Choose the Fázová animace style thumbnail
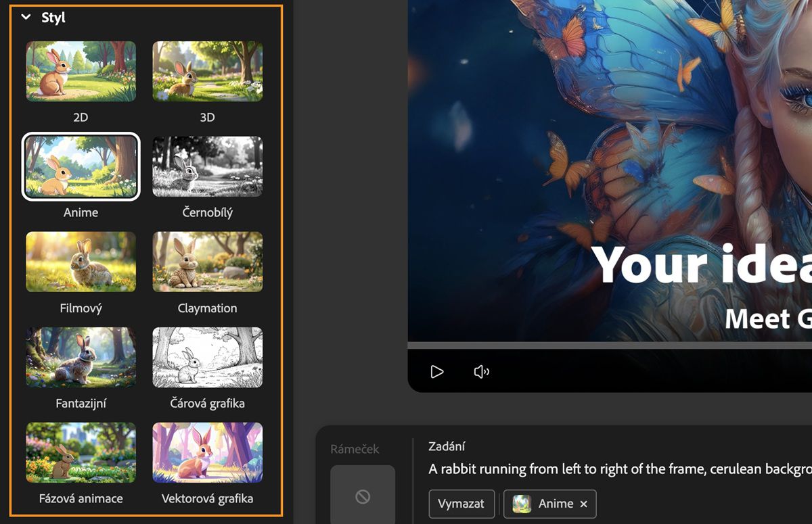The image size is (812, 524). coord(81,452)
